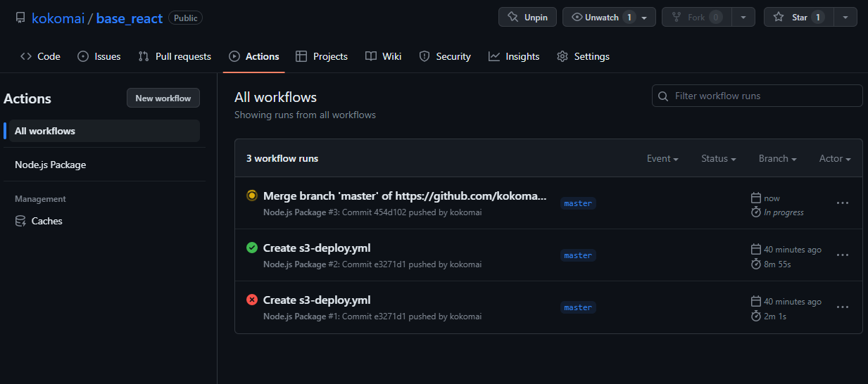The image size is (868, 384).
Task: Click the 'Showing runs from all workflows' text
Action: coord(305,115)
